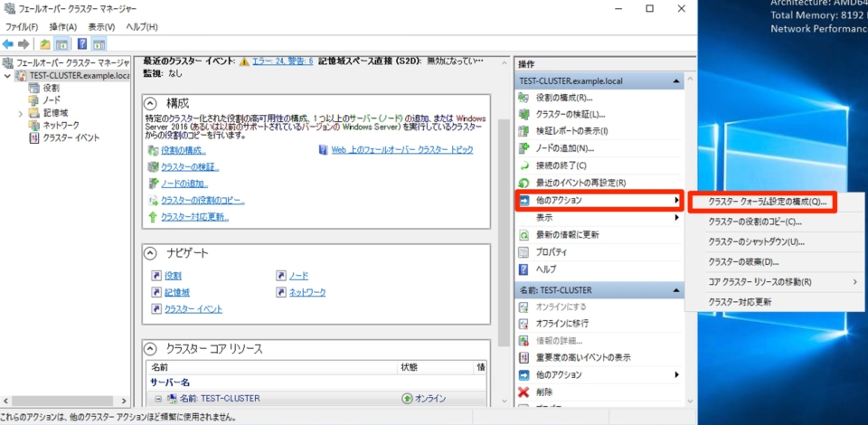The width and height of the screenshot is (868, 425).
Task: Collapse the 構成 section
Action: (x=149, y=103)
